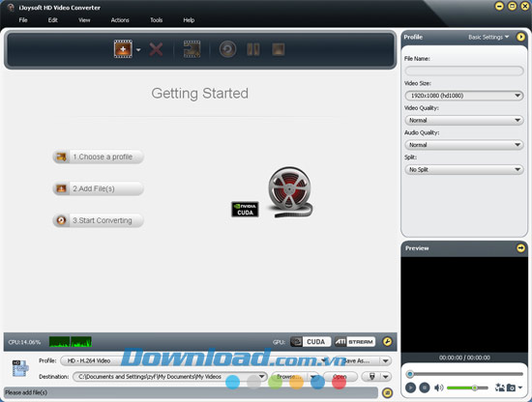Click the wrench settings icon
Image resolution: width=532 pixels, height=402 pixels.
pyautogui.click(x=387, y=342)
